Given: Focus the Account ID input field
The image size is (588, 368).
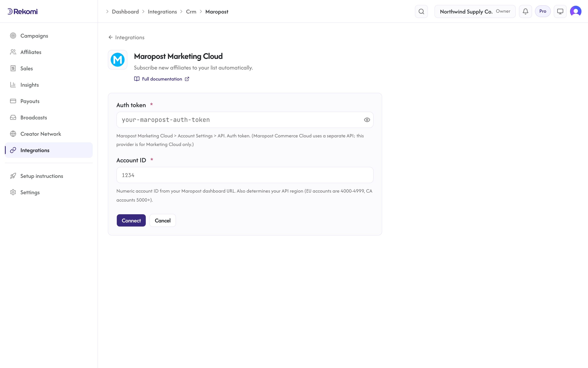Looking at the screenshot, I should 245,175.
